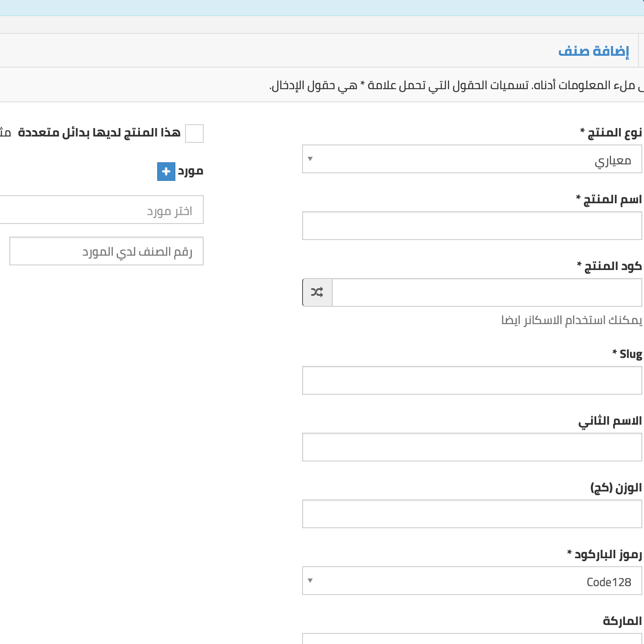
Task: Click the shuffle icon to generate product code
Action: pyautogui.click(x=317, y=292)
